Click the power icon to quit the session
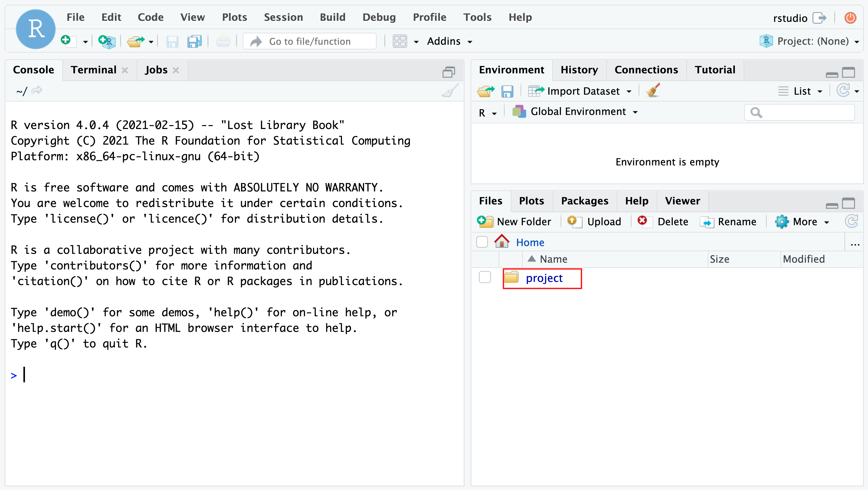This screenshot has width=868, height=490. coord(850,17)
